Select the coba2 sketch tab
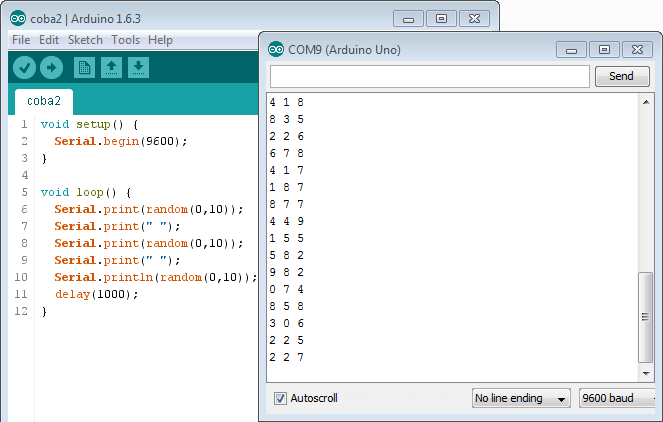The image size is (663, 422). coord(44,101)
